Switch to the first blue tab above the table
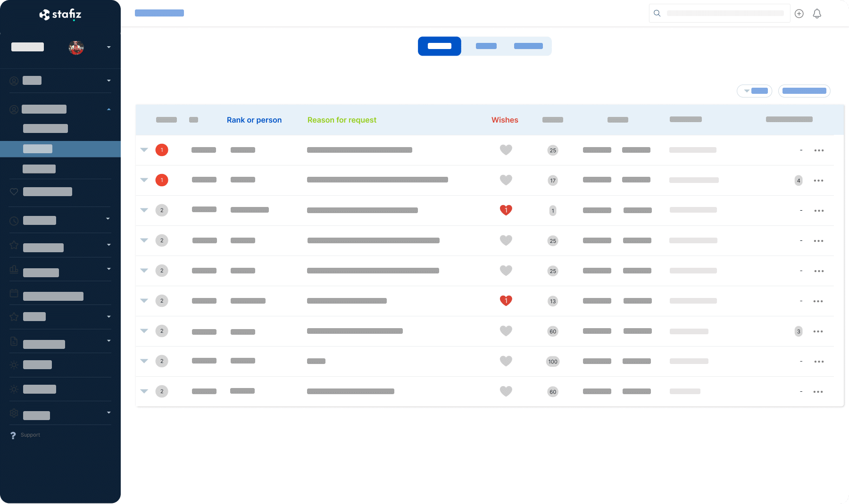Viewport: 849px width, 504px height. click(x=439, y=46)
